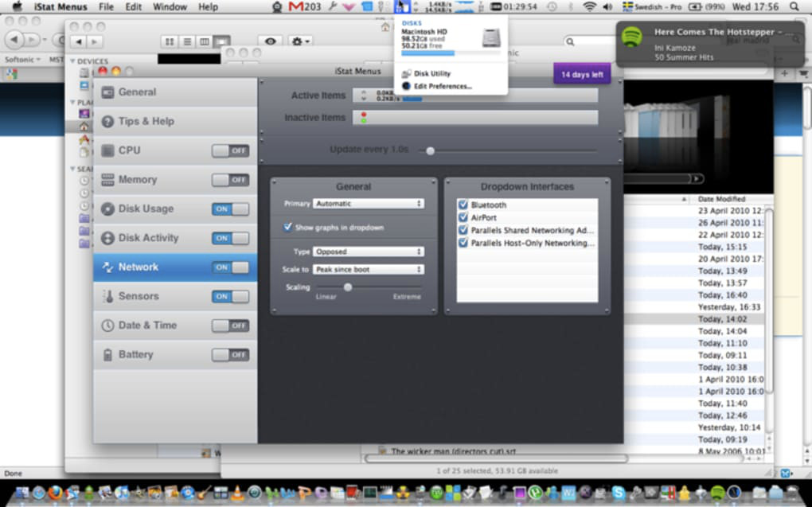This screenshot has width=812, height=507.
Task: Select the Tips & Help pane
Action: click(175, 121)
